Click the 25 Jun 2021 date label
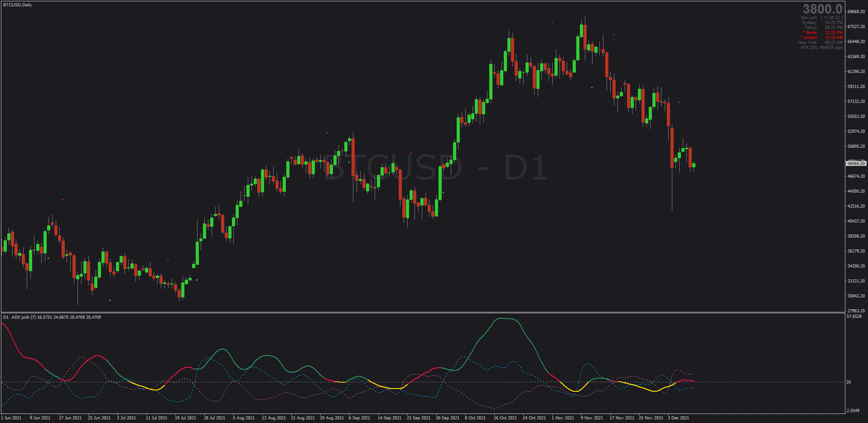This screenshot has height=423, width=868. [99, 418]
